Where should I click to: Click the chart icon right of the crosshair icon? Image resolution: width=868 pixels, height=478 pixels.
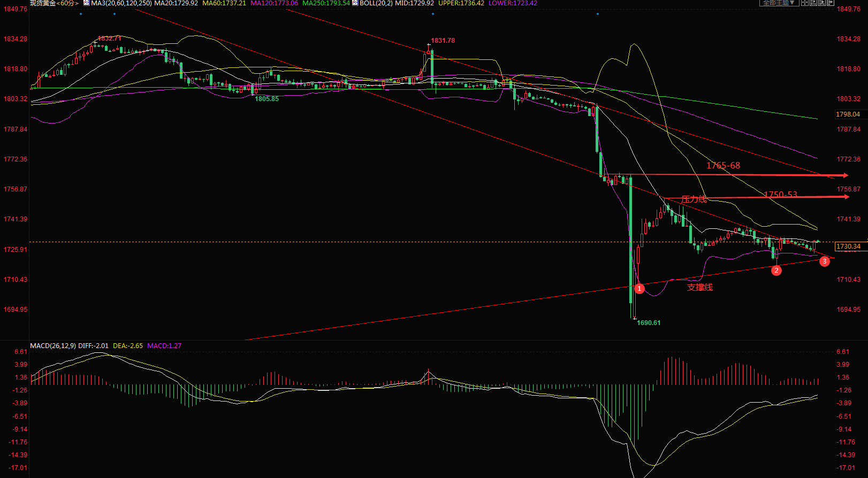click(813, 3)
